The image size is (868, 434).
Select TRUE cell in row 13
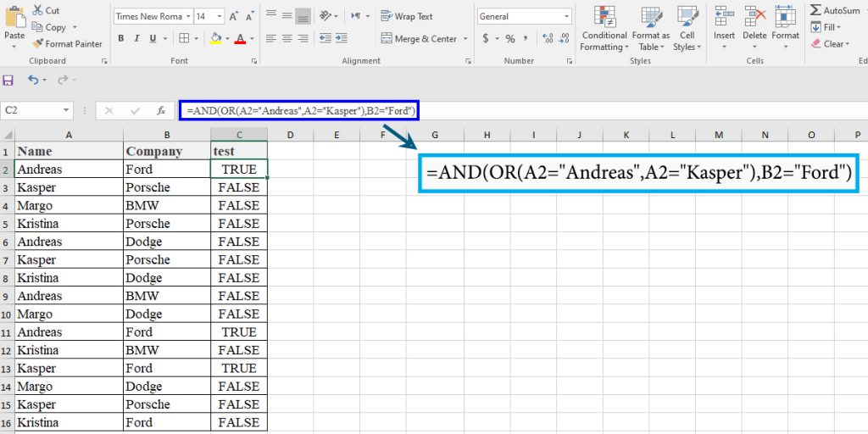(239, 368)
